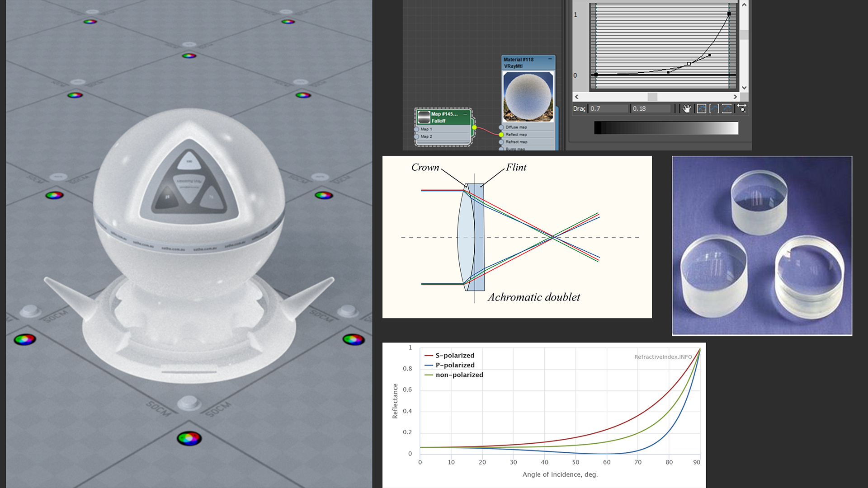Click the horizontal scrollbar thumb below curve
The width and height of the screenshot is (868, 488).
pyautogui.click(x=652, y=97)
